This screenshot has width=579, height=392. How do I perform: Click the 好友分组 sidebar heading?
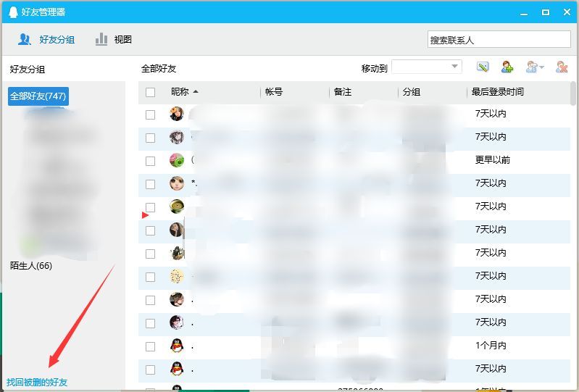tap(28, 70)
